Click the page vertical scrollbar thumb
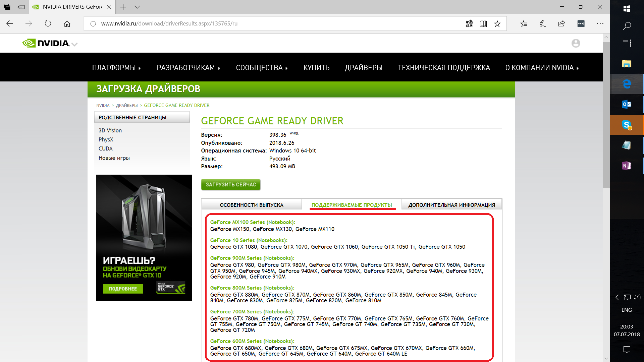The image size is (644, 362). point(606,115)
